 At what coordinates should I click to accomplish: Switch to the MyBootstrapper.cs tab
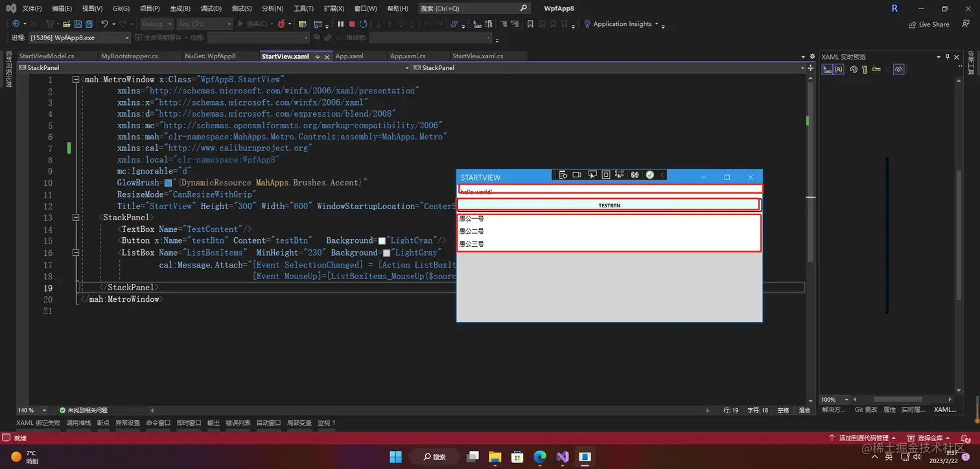(130, 56)
